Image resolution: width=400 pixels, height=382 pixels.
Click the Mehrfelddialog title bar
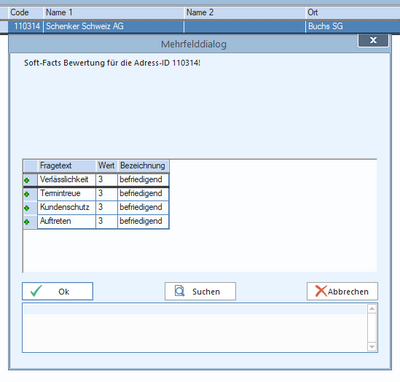tap(193, 44)
